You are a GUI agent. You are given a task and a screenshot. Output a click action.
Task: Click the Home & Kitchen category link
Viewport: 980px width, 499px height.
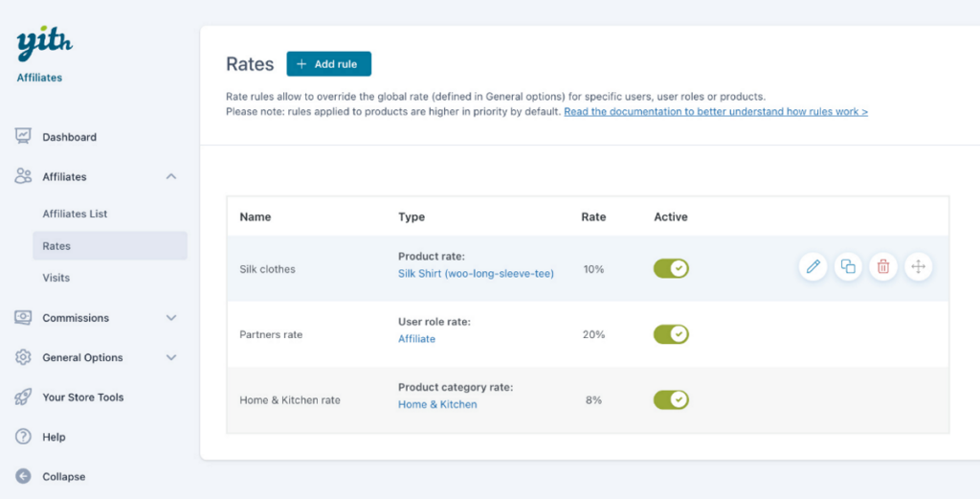[437, 404]
